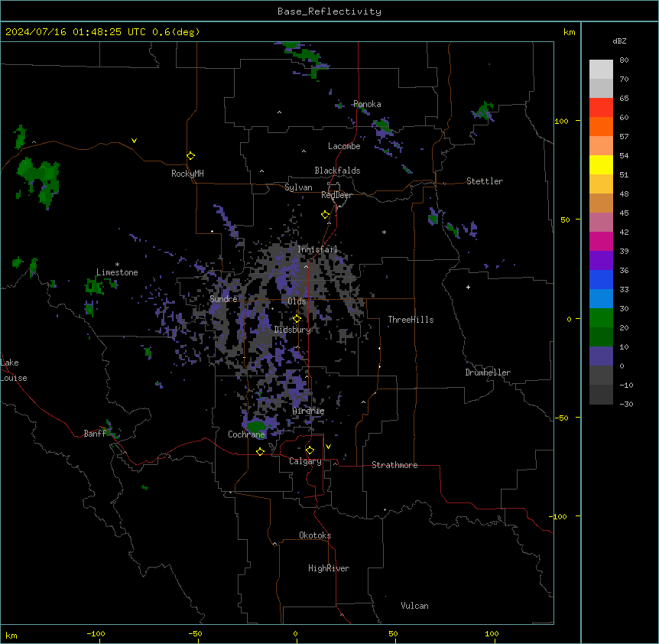Select the slate purple 10 dBZ legend swatch
This screenshot has width=659, height=644.
coord(601,356)
